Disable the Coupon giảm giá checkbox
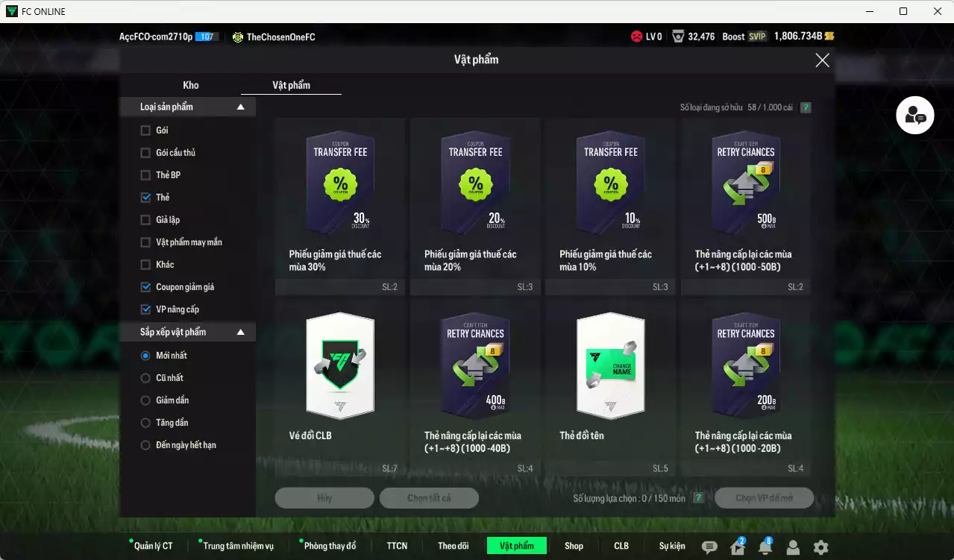This screenshot has width=954, height=560. pos(145,287)
